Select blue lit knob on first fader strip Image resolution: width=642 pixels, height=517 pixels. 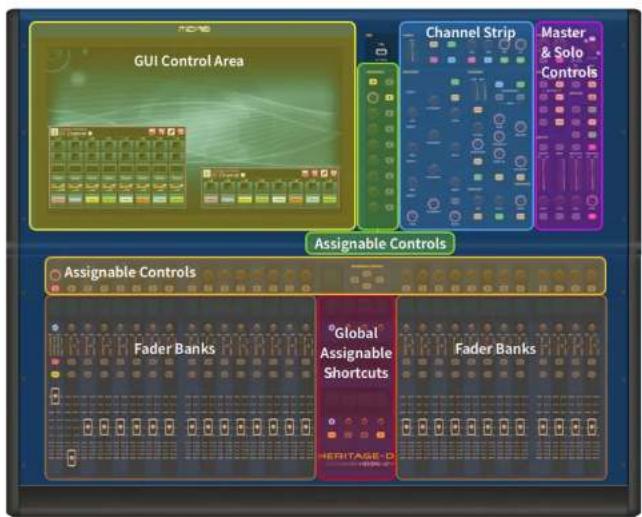point(55,327)
